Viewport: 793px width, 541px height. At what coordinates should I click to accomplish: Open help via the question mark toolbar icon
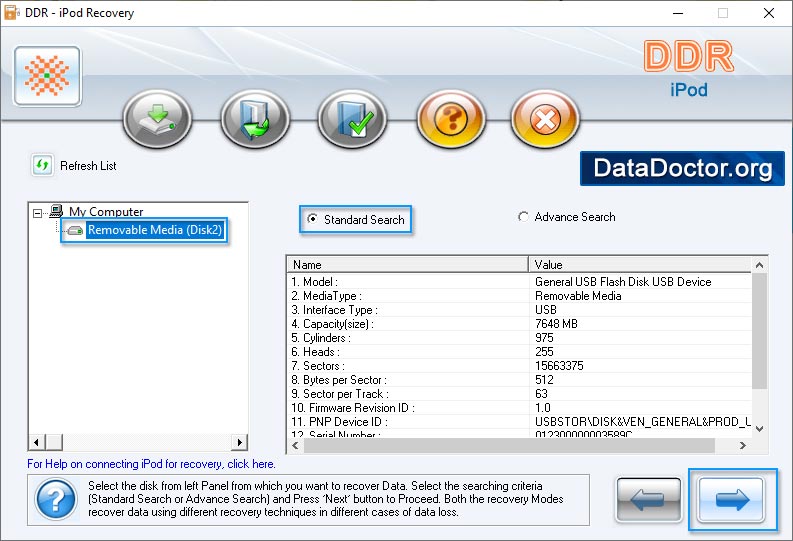click(451, 119)
